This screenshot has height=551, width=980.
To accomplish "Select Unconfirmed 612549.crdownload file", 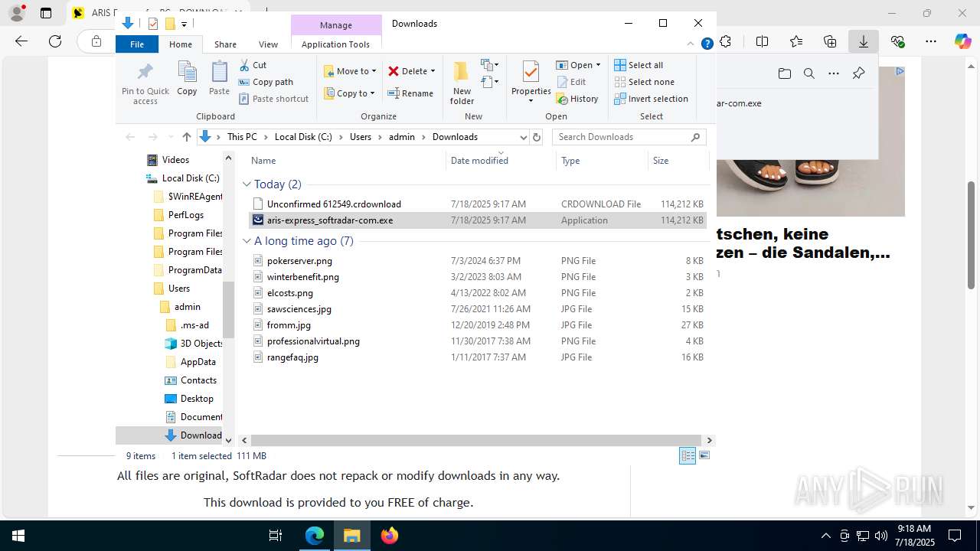I will (478, 204).
